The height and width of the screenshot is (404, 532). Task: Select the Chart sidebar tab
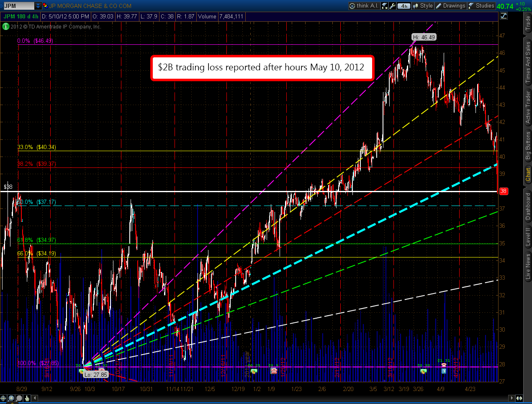528,174
